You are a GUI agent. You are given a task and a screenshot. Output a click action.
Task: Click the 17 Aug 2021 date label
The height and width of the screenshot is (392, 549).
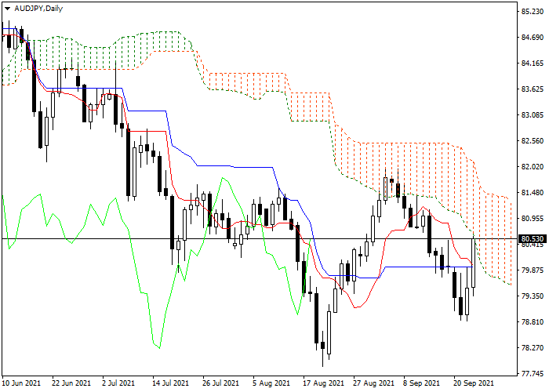(x=322, y=383)
